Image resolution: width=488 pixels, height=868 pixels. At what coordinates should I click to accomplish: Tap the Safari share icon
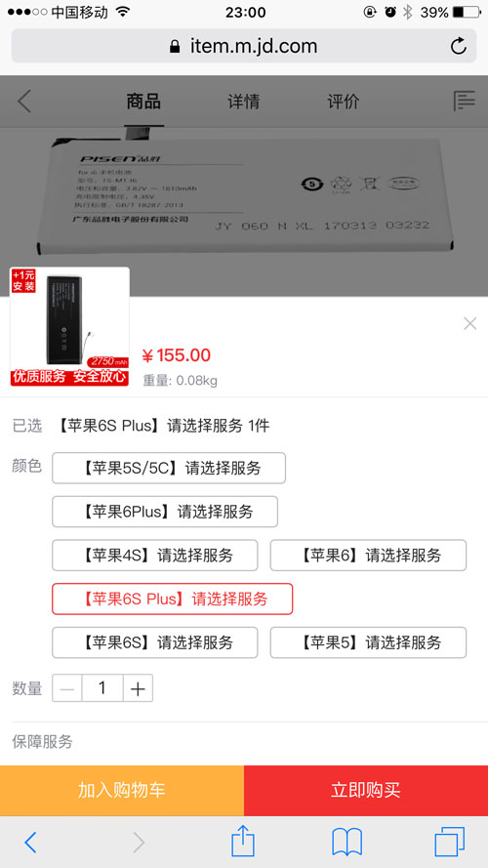pos(243,842)
